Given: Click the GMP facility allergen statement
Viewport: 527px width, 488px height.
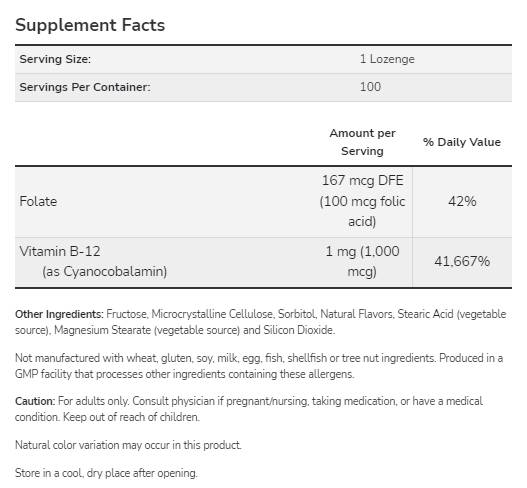Looking at the screenshot, I should coord(259,366).
